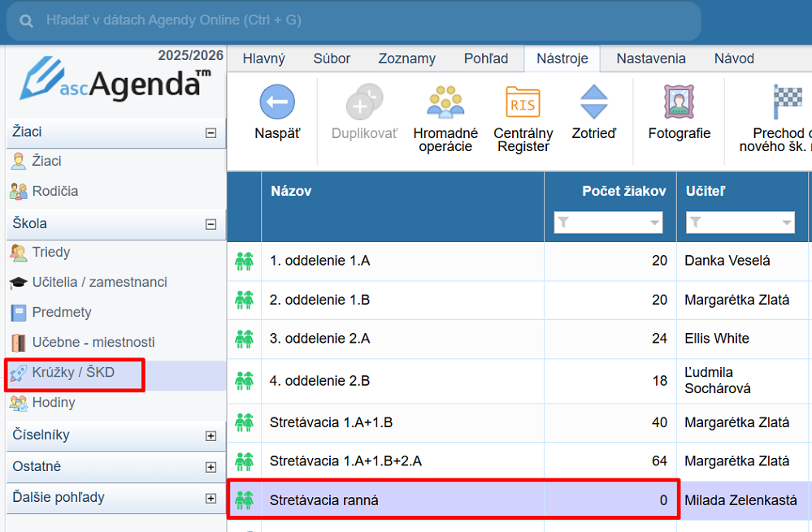Open Centrálny Register RIS icon
The width and height of the screenshot is (812, 532).
(523, 102)
